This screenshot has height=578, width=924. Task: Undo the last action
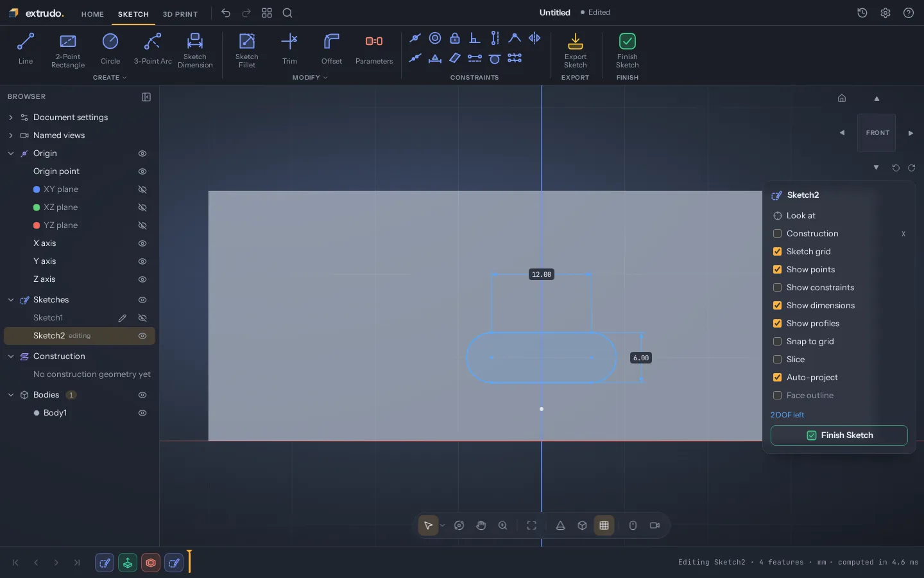[226, 13]
